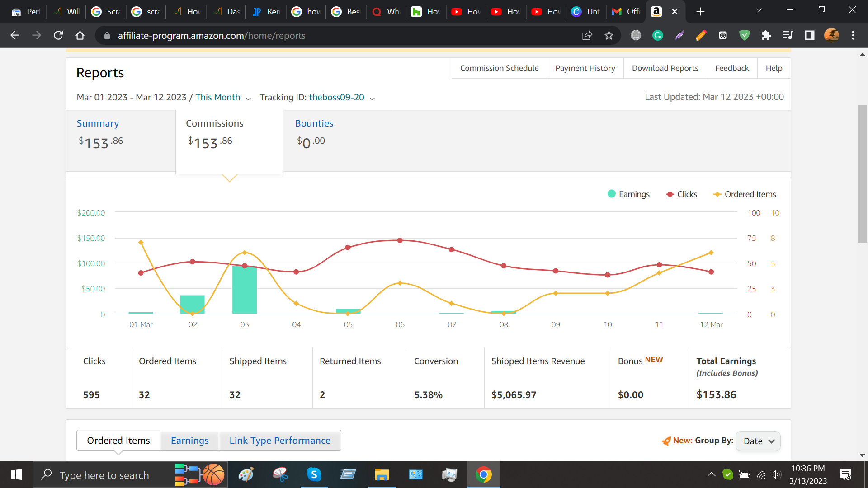The image size is (868, 488).
Task: Reload the reports page
Action: [x=58, y=35]
